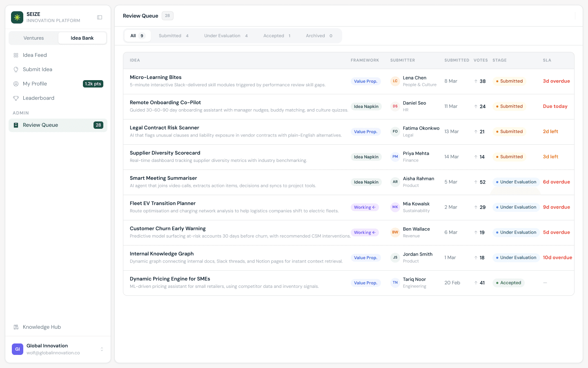Click the BW avatar for Ben Wallace
Viewport: 588px width, 368px height.
(395, 232)
